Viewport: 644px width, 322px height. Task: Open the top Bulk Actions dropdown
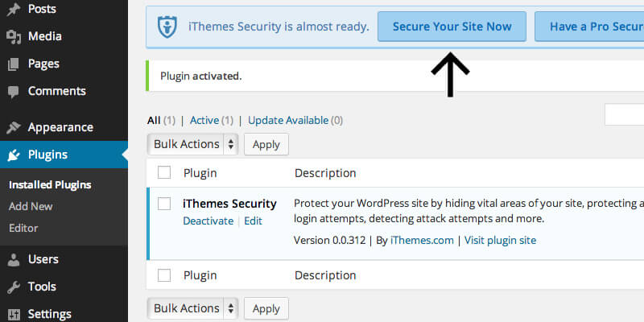[x=193, y=144]
